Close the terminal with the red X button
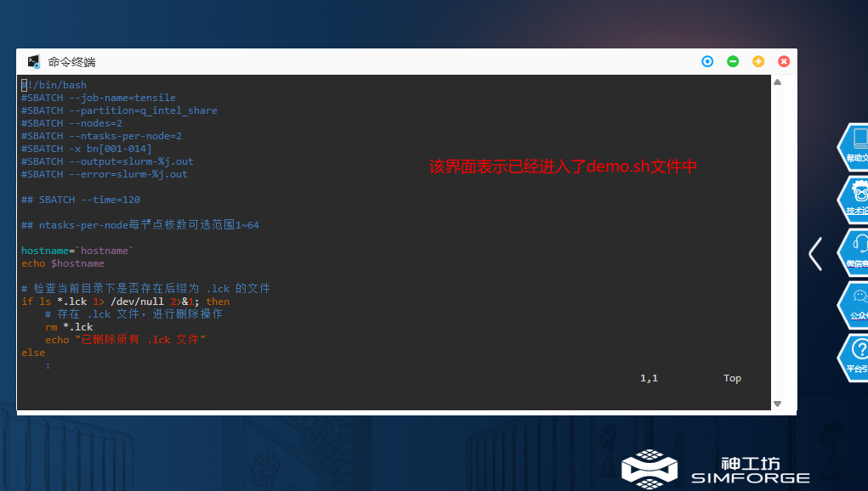868x491 pixels. pyautogui.click(x=784, y=61)
